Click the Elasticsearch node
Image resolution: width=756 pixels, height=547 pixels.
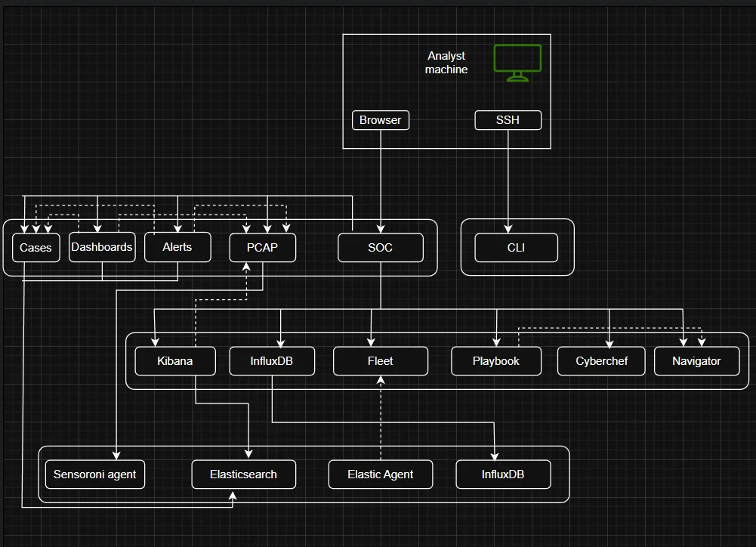[x=243, y=474]
